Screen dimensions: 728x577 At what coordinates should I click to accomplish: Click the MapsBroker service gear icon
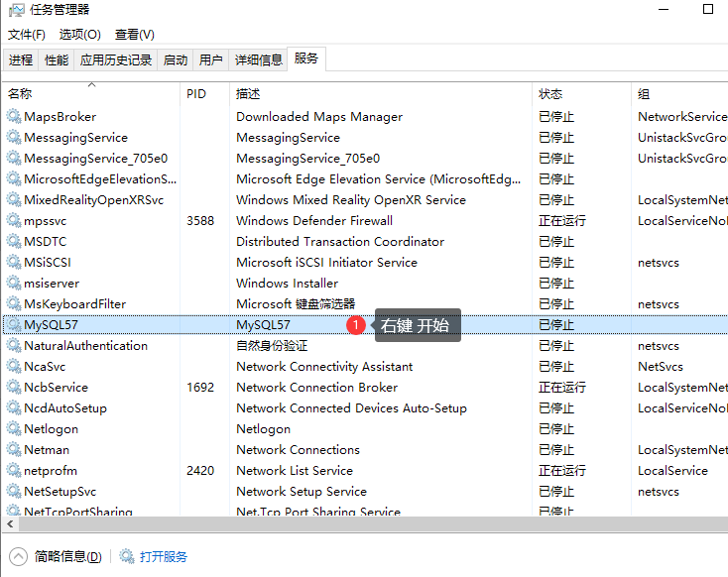pos(13,117)
